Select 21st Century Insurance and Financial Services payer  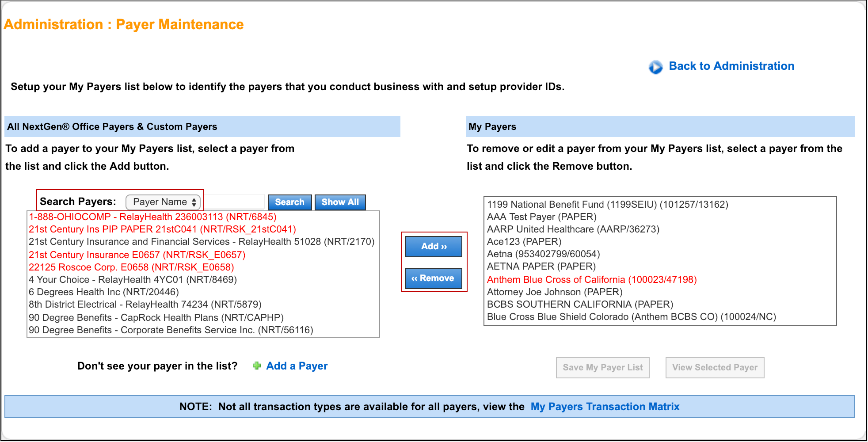[x=203, y=242]
